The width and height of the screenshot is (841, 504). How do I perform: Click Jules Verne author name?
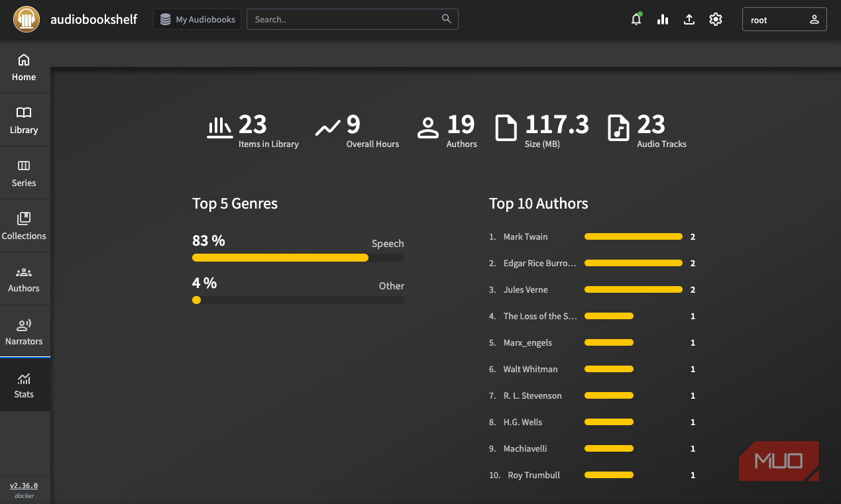(x=526, y=289)
